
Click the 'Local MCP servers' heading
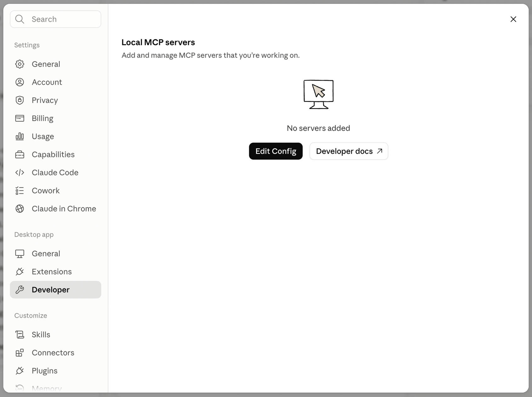tap(158, 42)
